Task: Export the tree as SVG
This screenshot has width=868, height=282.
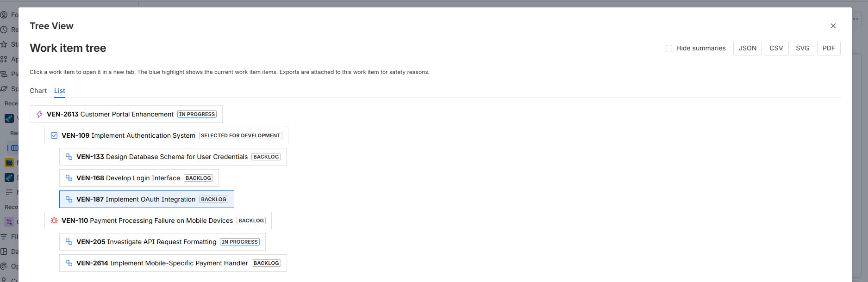Action: (x=803, y=48)
